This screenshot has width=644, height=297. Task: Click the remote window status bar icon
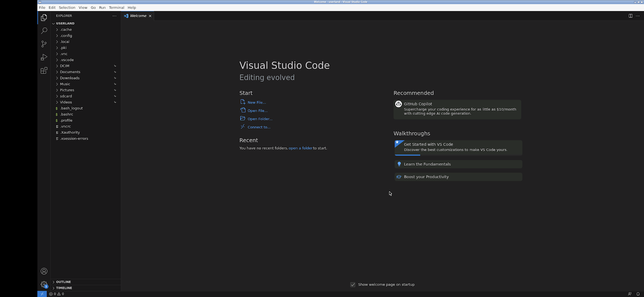tap(42, 294)
